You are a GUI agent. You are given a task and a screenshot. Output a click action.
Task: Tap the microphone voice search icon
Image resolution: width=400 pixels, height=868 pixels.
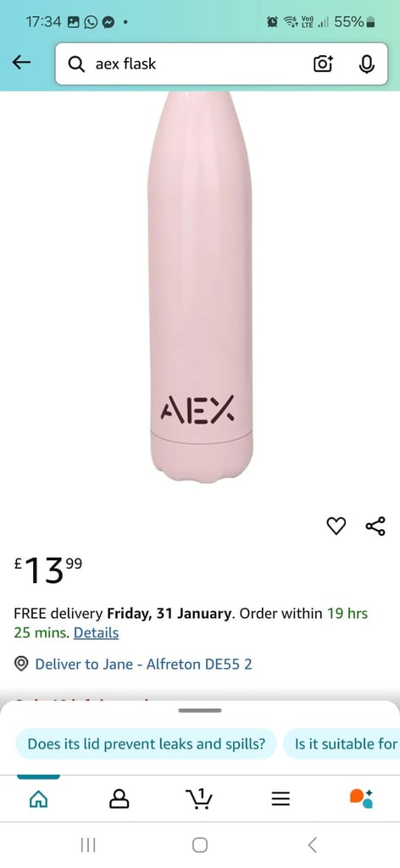click(x=366, y=64)
